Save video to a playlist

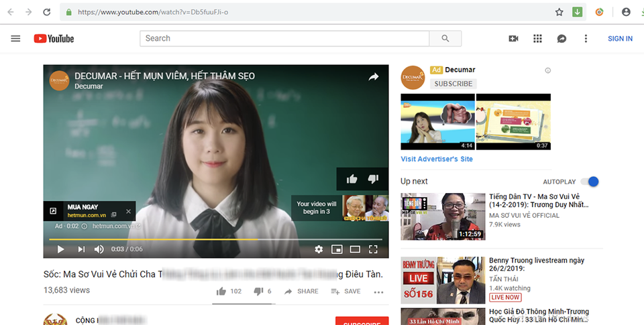coord(346,291)
